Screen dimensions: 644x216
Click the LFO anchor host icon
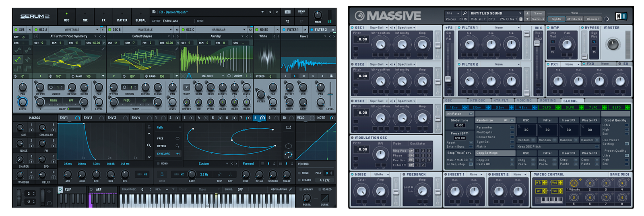pyautogui.click(x=162, y=174)
